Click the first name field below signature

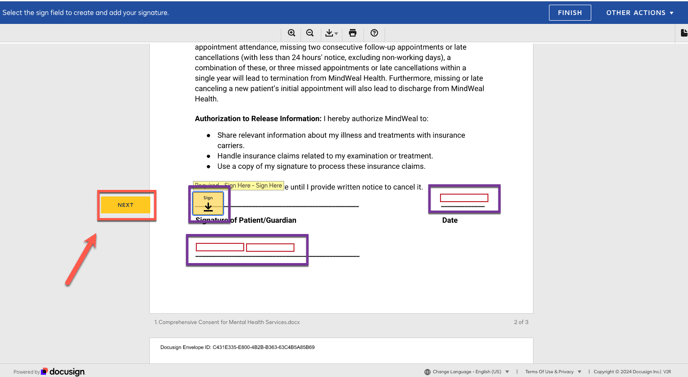tap(220, 247)
